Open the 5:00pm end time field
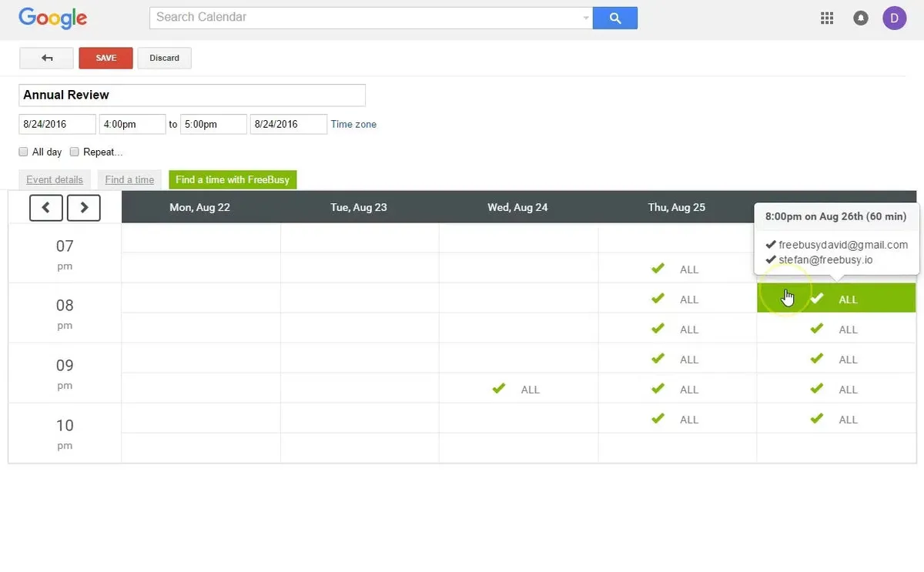This screenshot has width=924, height=572. click(x=213, y=124)
